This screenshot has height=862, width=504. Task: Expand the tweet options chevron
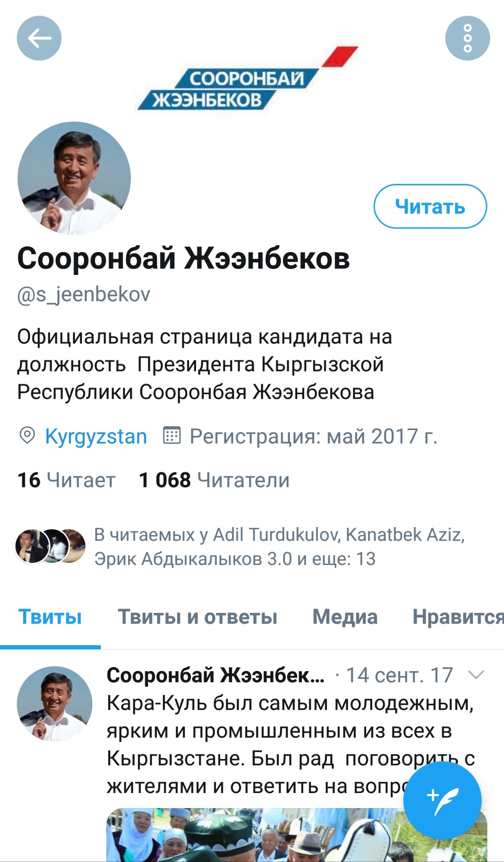476,675
